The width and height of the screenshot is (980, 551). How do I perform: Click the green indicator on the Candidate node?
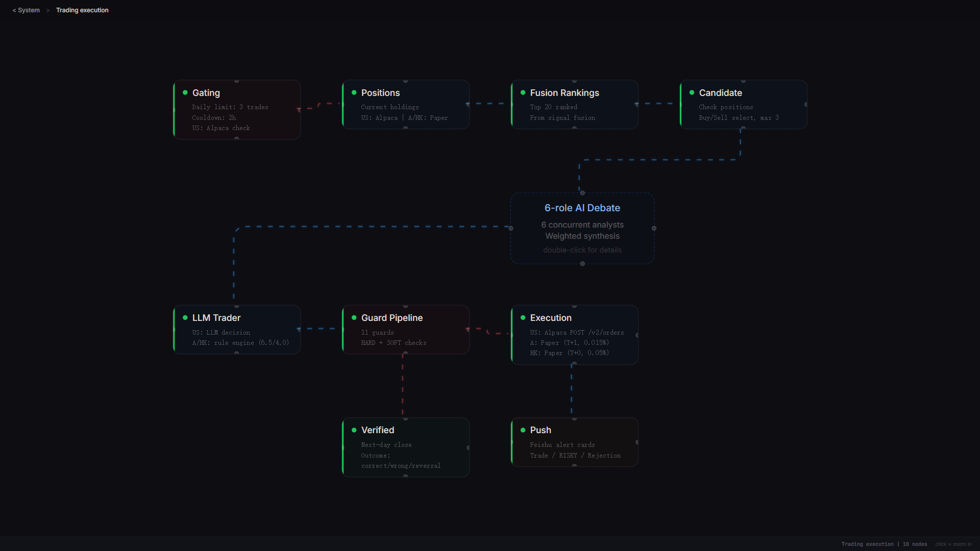tap(692, 92)
